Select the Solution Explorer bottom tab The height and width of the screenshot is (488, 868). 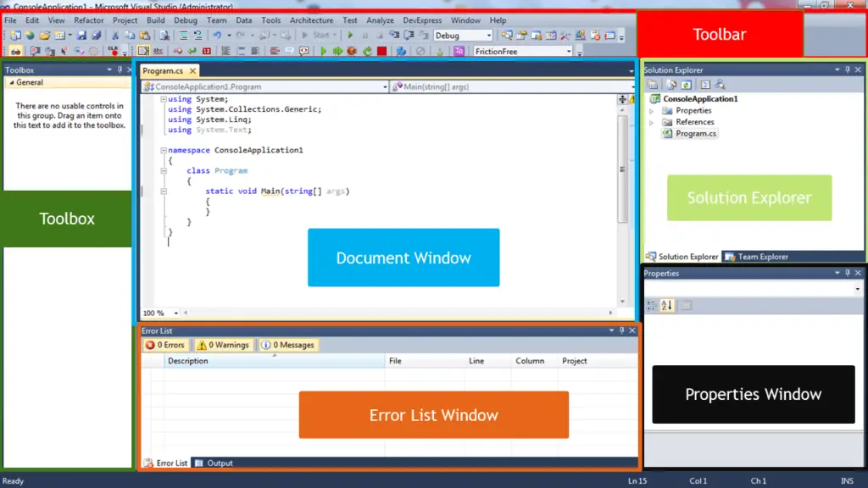(x=682, y=257)
